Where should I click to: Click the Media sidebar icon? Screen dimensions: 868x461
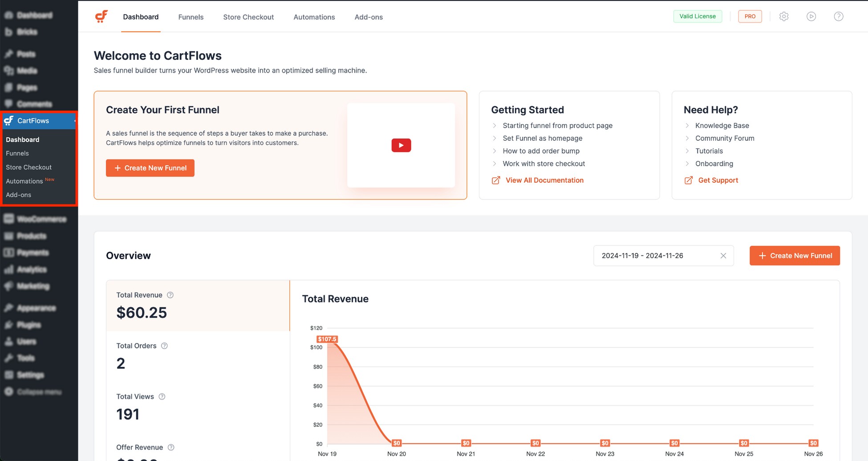coord(9,70)
